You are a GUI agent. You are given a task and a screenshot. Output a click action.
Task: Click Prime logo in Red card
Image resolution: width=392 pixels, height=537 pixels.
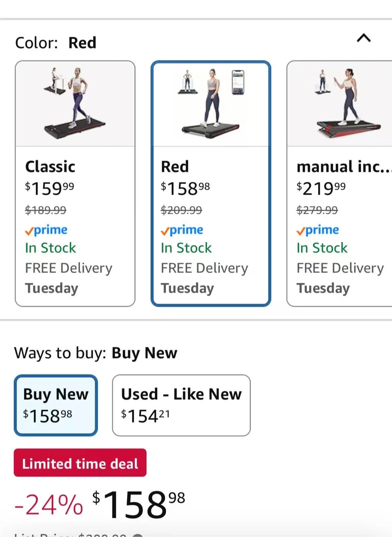click(x=182, y=230)
